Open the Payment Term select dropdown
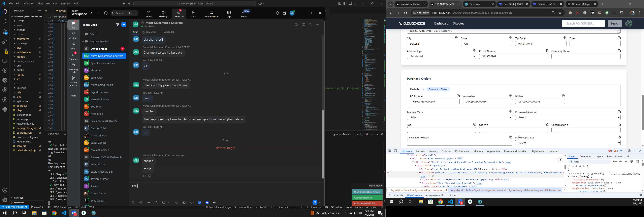 tap(459, 117)
